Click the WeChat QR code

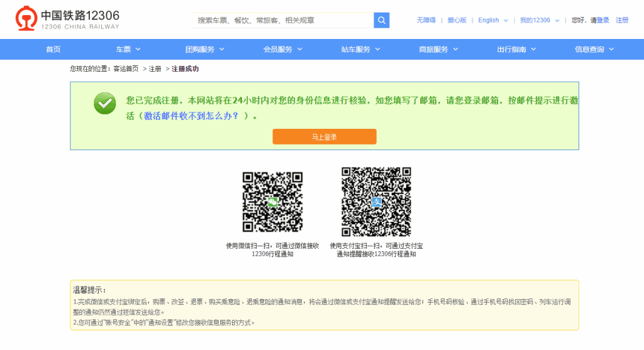pos(272,202)
